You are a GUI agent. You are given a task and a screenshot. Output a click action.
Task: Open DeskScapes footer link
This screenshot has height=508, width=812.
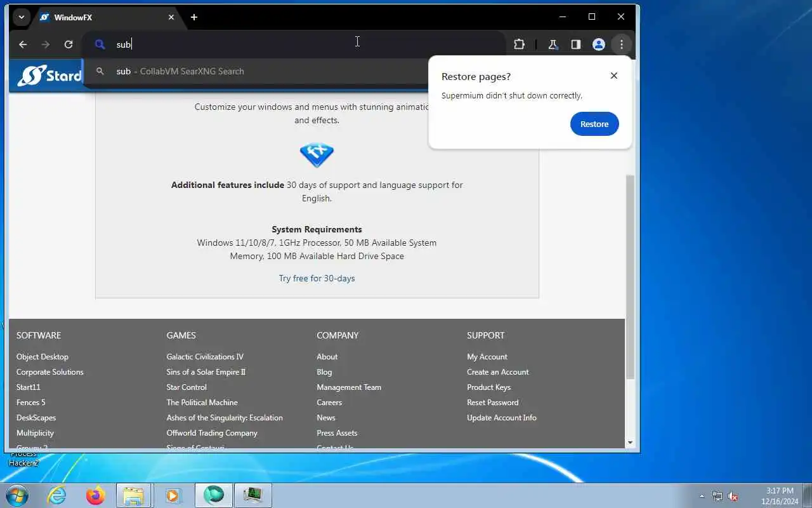click(x=36, y=418)
